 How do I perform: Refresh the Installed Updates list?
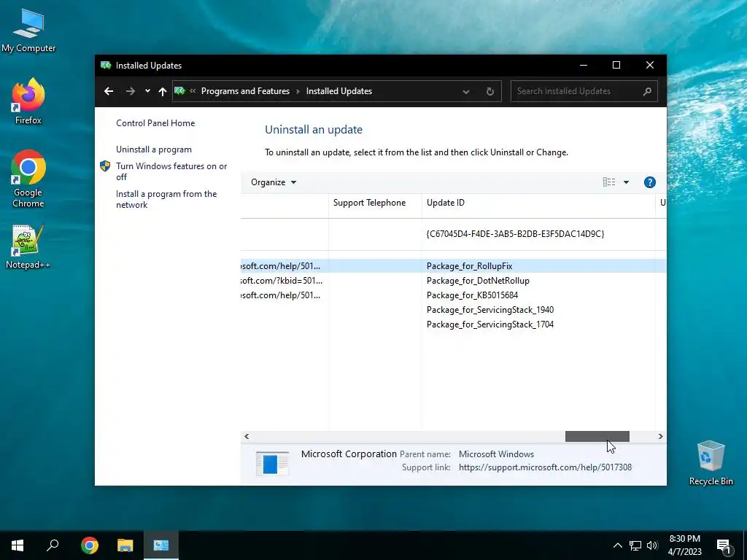[489, 91]
